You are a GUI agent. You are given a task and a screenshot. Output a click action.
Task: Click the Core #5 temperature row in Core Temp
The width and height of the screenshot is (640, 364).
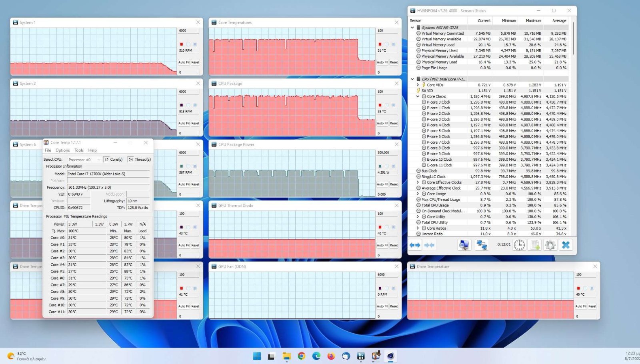tap(98, 271)
